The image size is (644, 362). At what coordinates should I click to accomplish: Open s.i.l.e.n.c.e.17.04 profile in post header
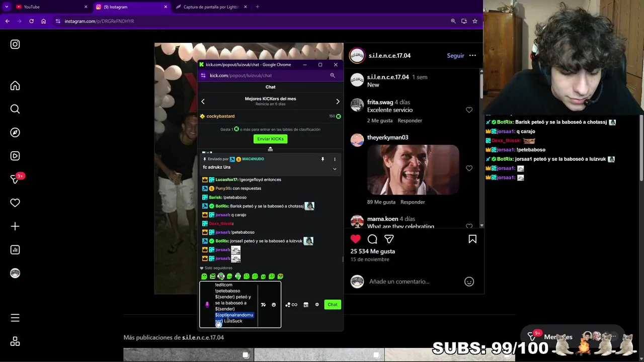pos(389,55)
